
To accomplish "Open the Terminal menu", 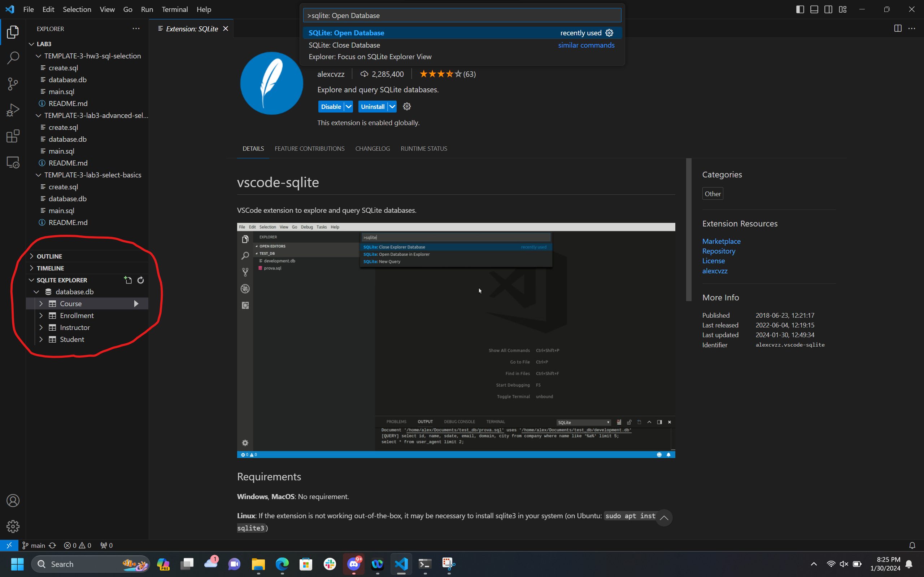I will (x=174, y=9).
